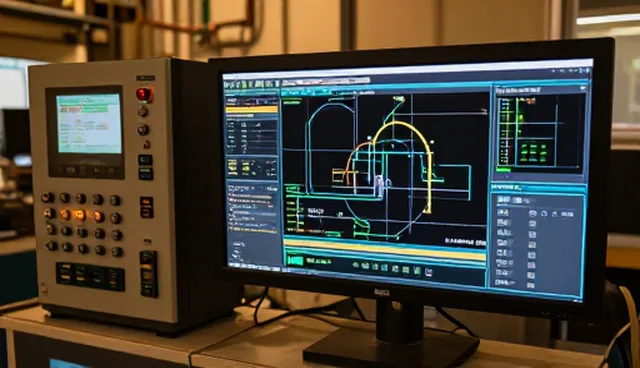640x368 pixels.
Task: Click the green progress bar under the preview viewport
Action: click(x=503, y=170)
